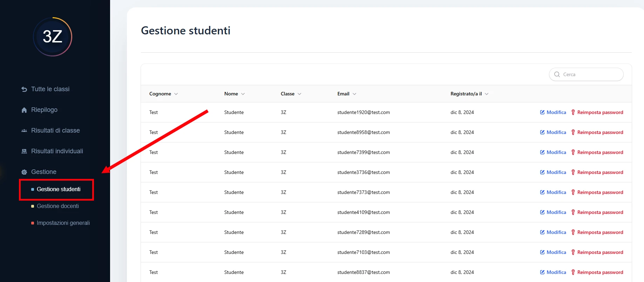Click the 3Z class logo
644x282 pixels.
coord(53,37)
